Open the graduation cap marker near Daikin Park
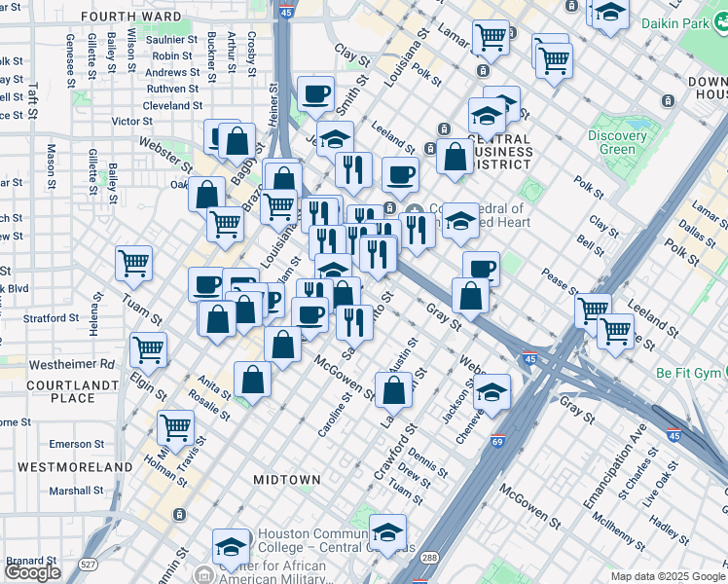 [x=610, y=15]
